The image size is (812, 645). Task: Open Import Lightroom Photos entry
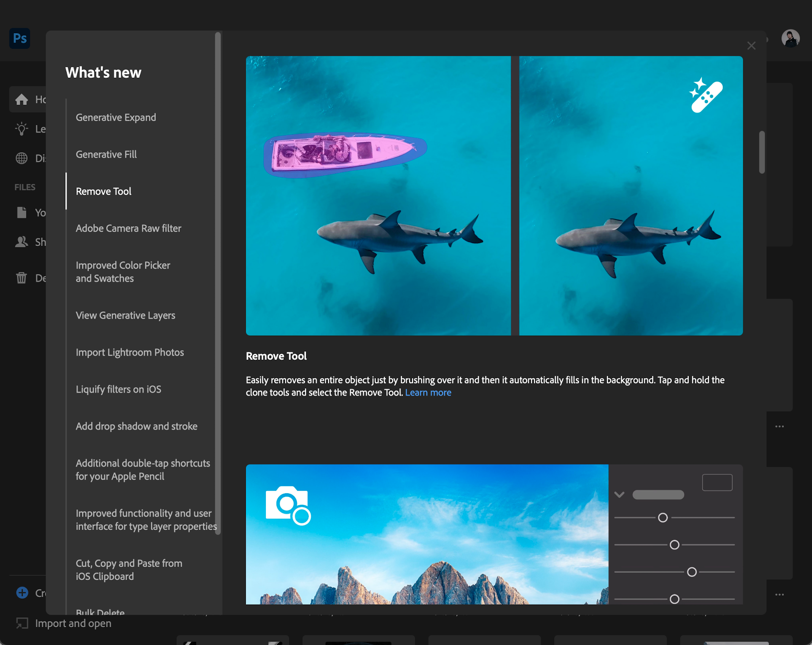pyautogui.click(x=130, y=352)
